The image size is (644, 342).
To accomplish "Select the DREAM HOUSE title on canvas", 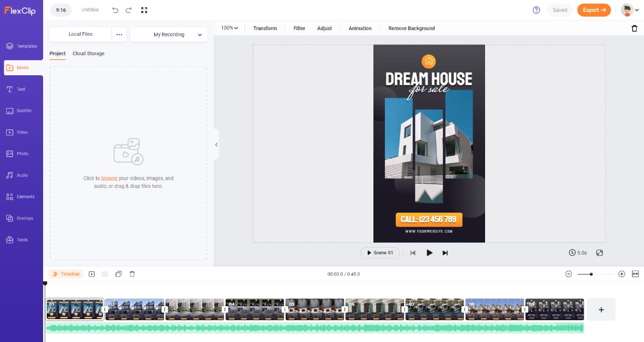I will click(x=429, y=79).
